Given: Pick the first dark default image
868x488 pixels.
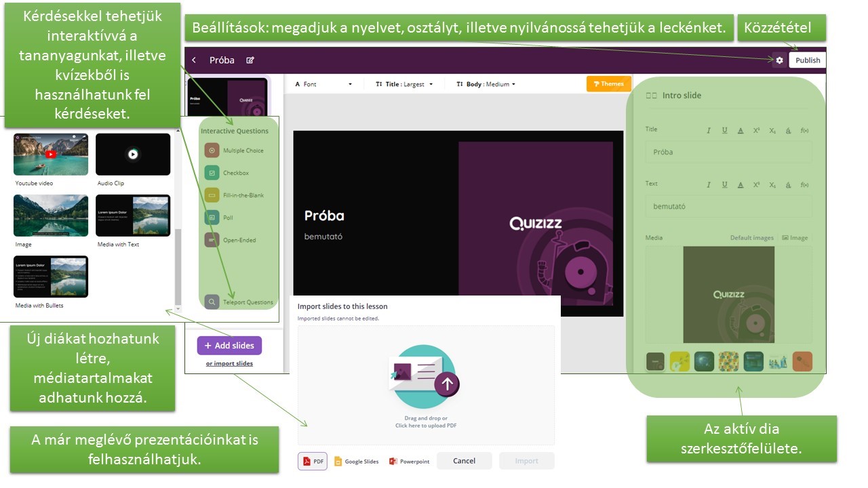Looking at the screenshot, I should point(655,361).
